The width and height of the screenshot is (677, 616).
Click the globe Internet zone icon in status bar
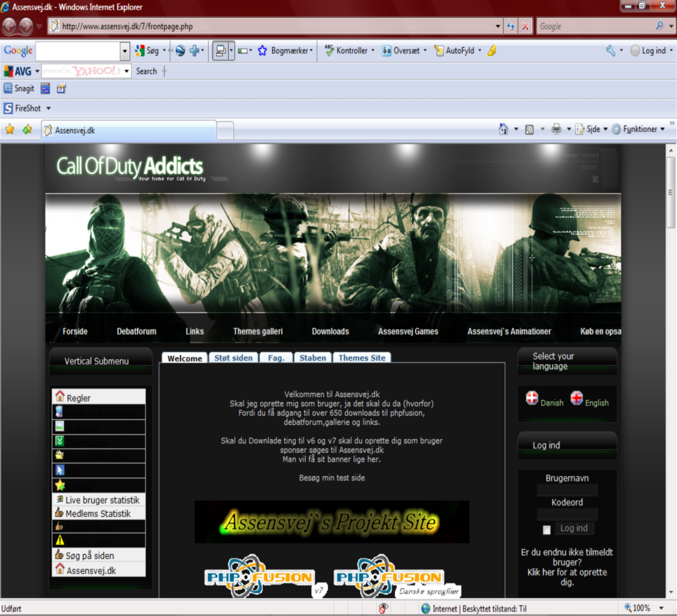[x=425, y=608]
